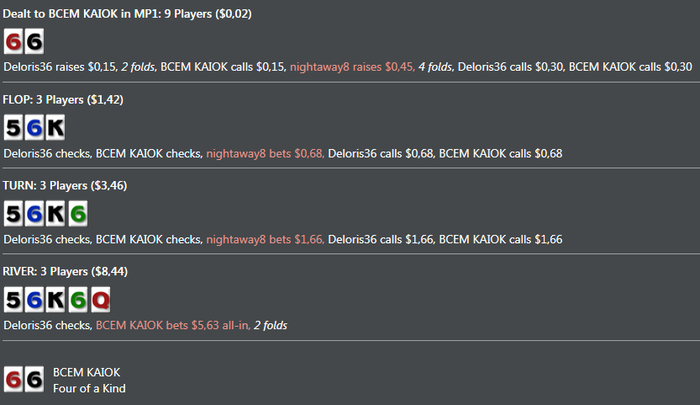The width and height of the screenshot is (700, 405).
Task: Click the black 6 card in the winner summary
Action: pyautogui.click(x=34, y=379)
